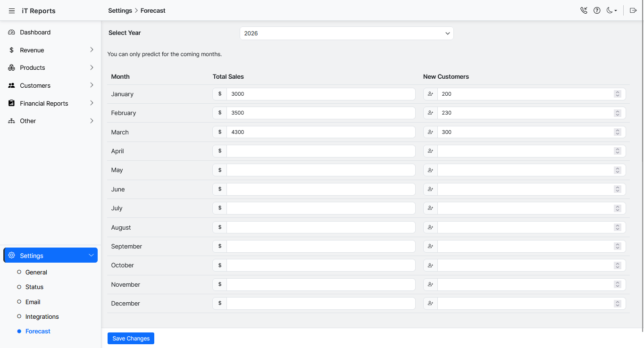Click the Financial Reports clipboard icon

[12, 103]
